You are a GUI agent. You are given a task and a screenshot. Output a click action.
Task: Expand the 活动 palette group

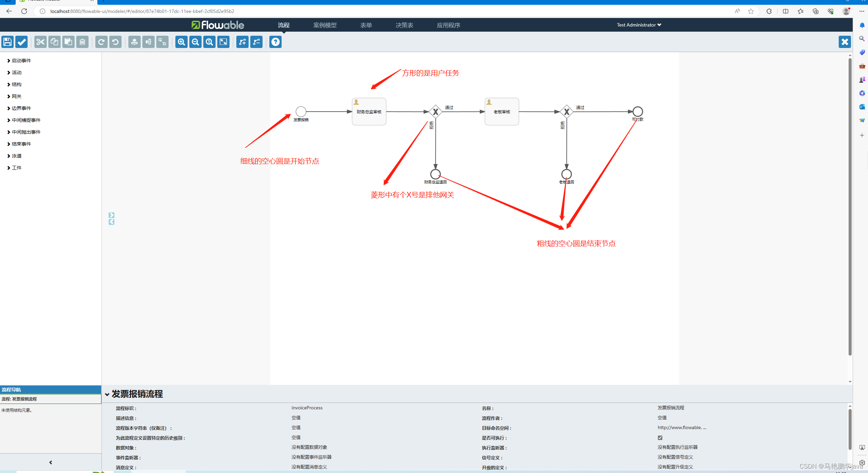click(14, 72)
